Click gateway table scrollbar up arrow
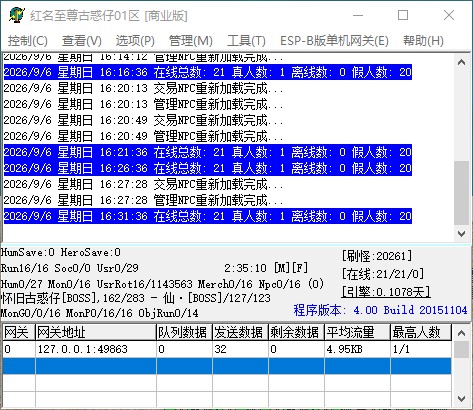The width and height of the screenshot is (473, 410). tap(461, 333)
